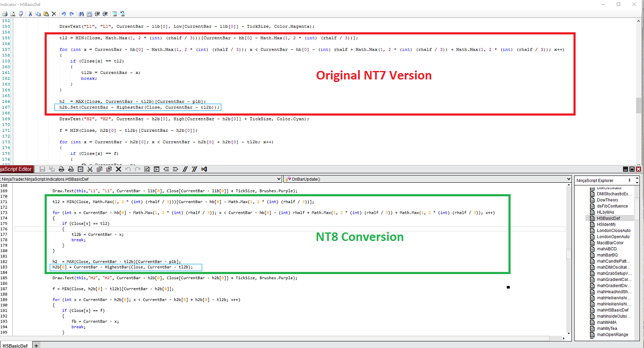Viewport: 644px width, 348px height.
Task: Uncomment lines with the x// icon
Action: (195, 169)
